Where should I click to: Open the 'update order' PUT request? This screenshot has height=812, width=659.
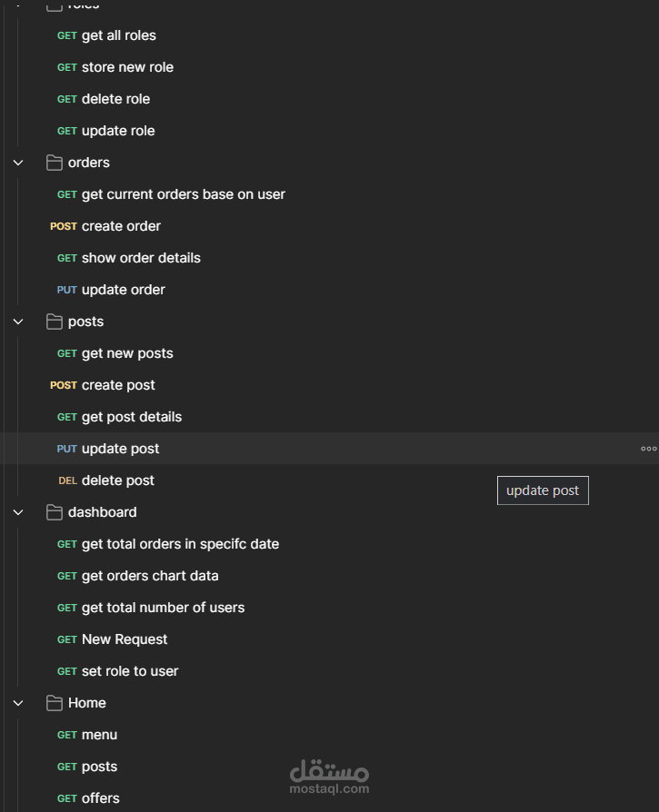pyautogui.click(x=123, y=290)
